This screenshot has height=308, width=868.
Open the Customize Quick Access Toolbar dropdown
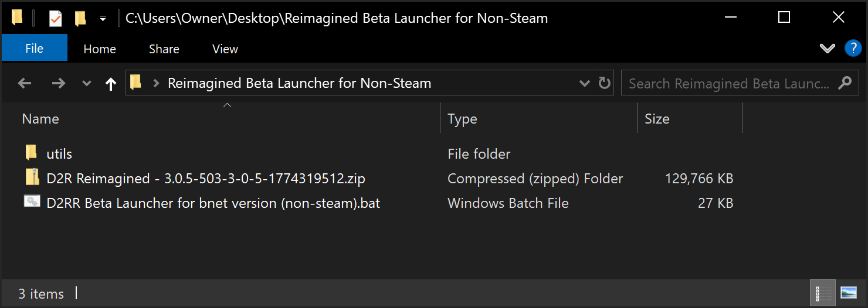point(103,19)
